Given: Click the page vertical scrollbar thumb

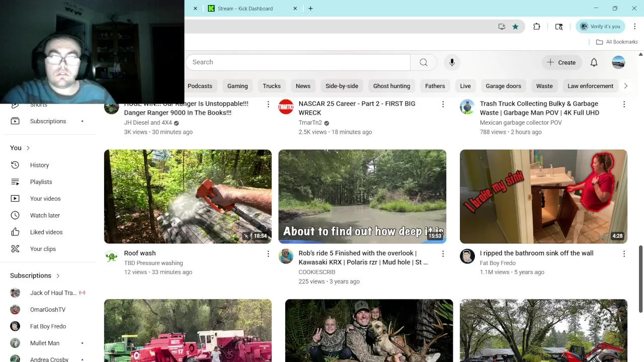Looking at the screenshot, I should pos(640,280).
